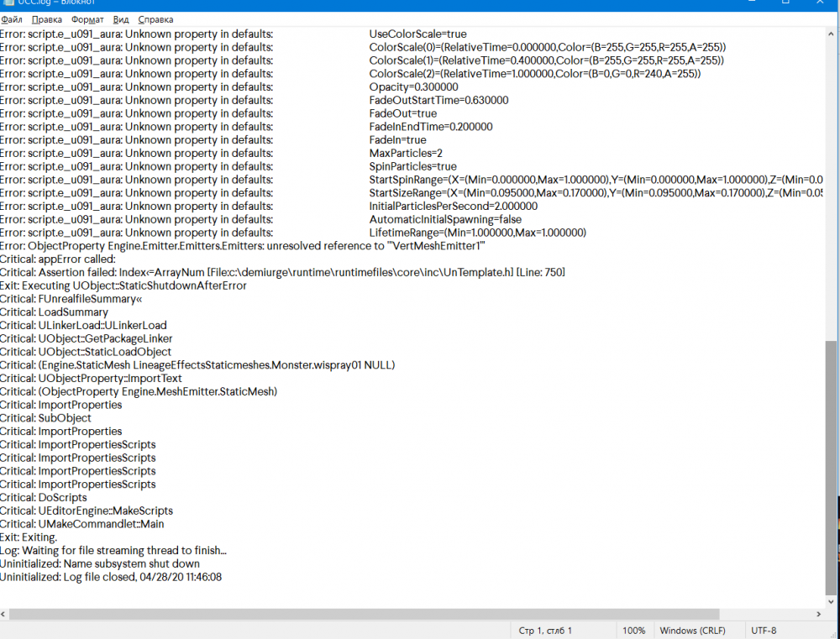Click the 100% zoom indicator in status bar

click(634, 631)
